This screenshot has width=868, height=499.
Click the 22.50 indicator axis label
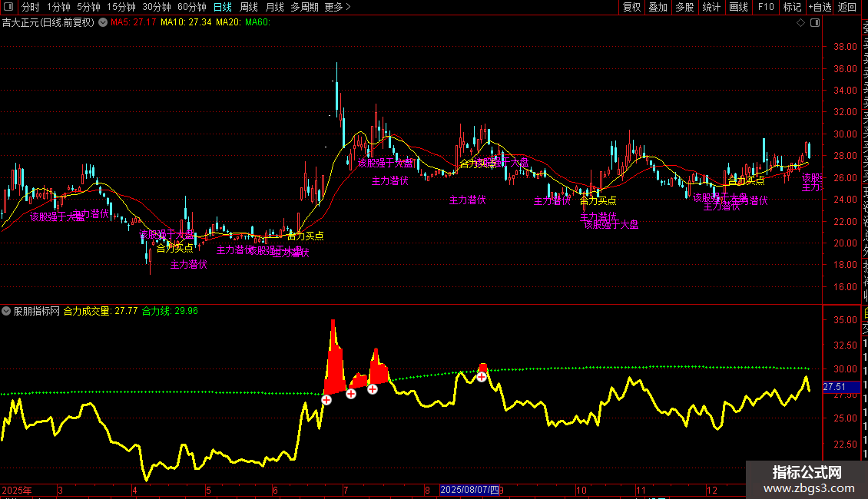(x=845, y=444)
